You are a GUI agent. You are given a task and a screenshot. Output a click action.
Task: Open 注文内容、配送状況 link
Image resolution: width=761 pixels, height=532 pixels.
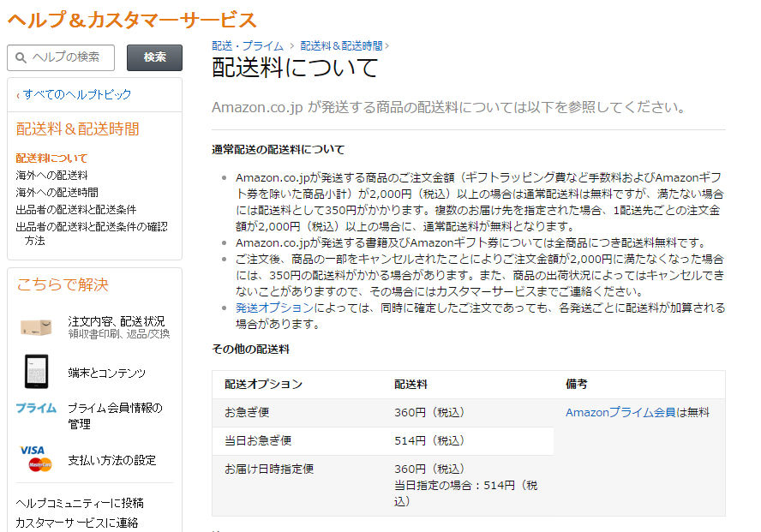click(117, 321)
